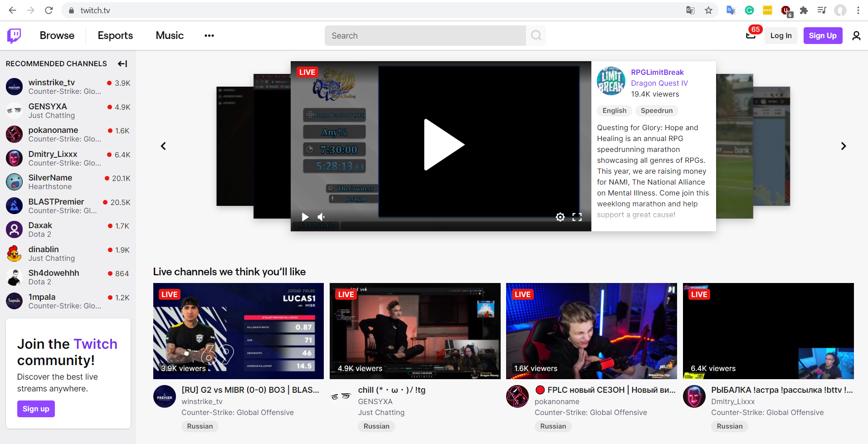
Task: Click the winstrike_tv name under G2 vs MIBR
Action: pyautogui.click(x=202, y=401)
